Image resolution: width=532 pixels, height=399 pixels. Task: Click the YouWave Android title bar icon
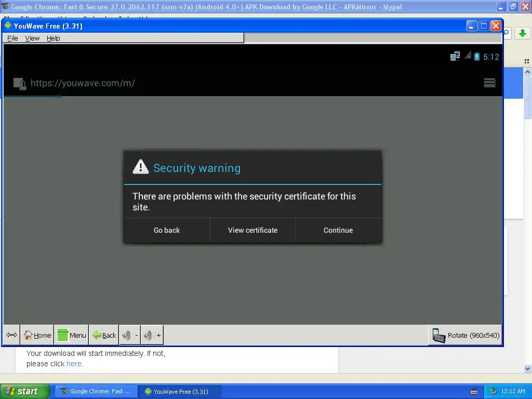[x=8, y=26]
